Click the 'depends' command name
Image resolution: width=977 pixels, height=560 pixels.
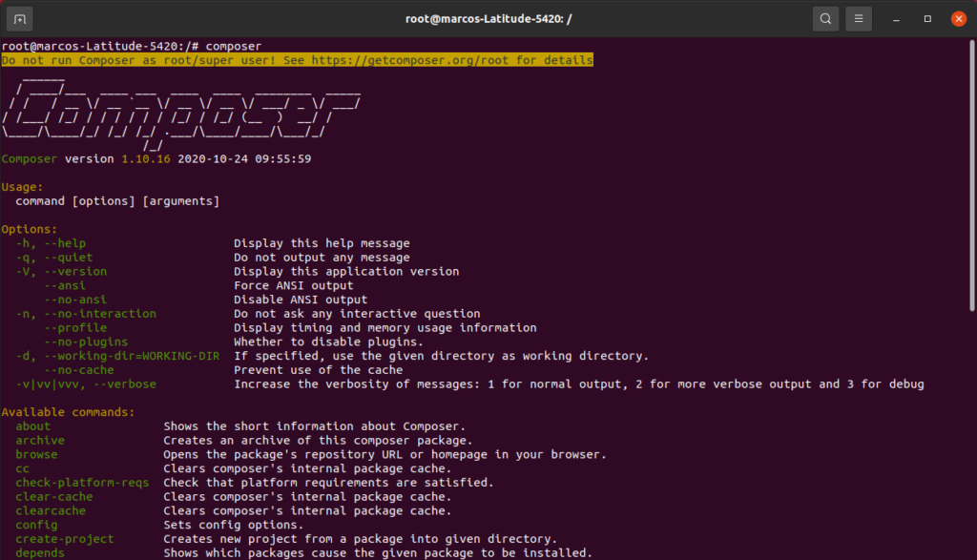40,553
